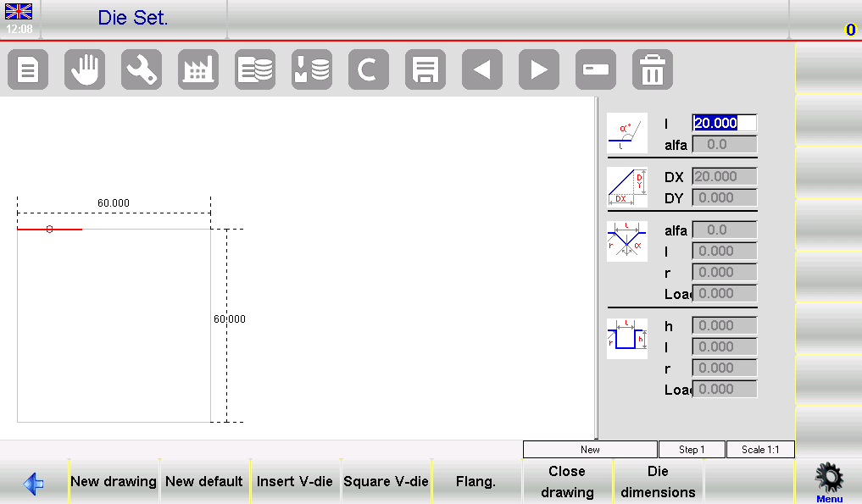
Task: Click the square die l field
Action: (x=725, y=346)
